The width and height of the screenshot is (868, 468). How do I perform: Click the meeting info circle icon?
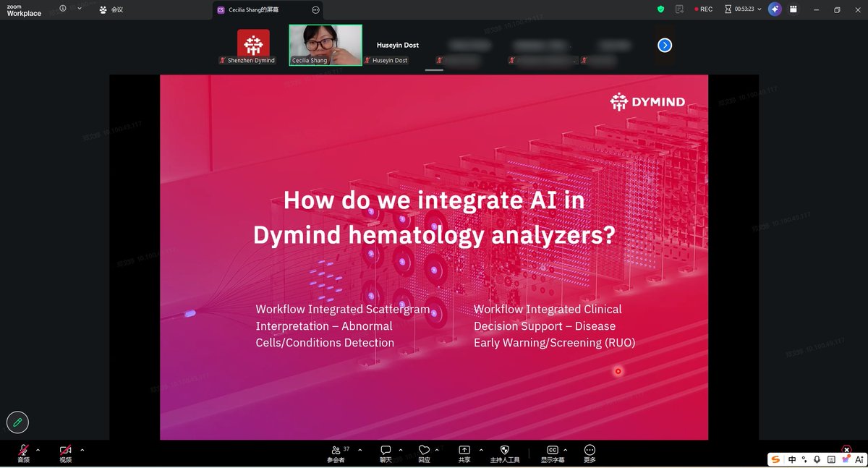tap(63, 9)
